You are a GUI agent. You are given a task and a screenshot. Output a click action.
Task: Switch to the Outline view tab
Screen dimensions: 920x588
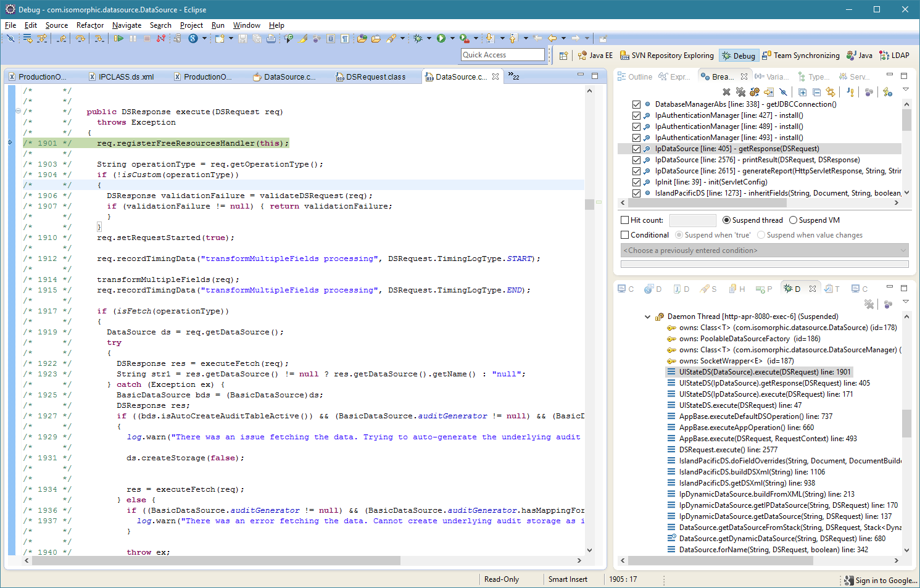point(635,77)
